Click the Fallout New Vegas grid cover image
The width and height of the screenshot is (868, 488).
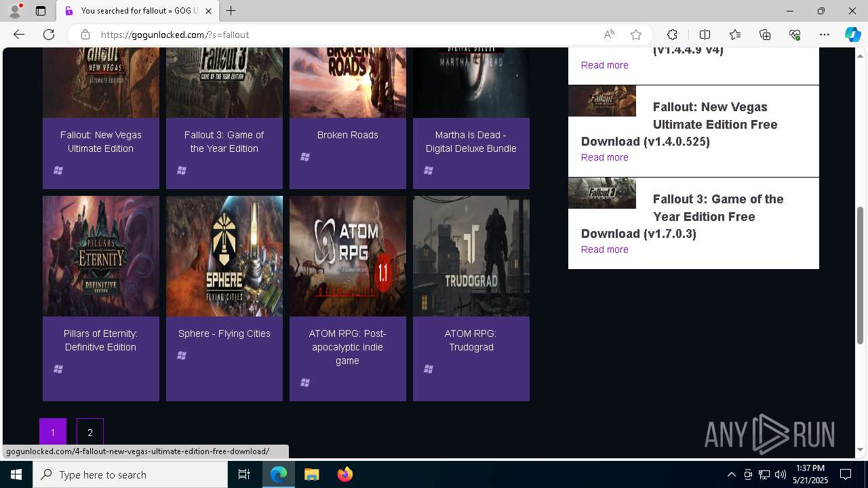click(101, 83)
